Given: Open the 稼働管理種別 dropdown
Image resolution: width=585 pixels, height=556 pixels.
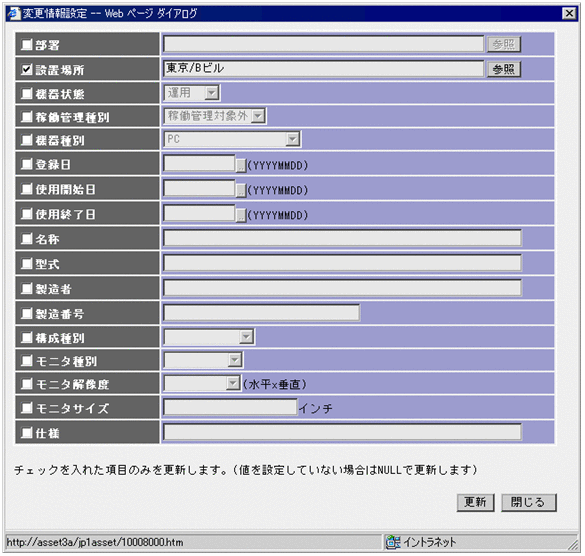Looking at the screenshot, I should (215, 116).
